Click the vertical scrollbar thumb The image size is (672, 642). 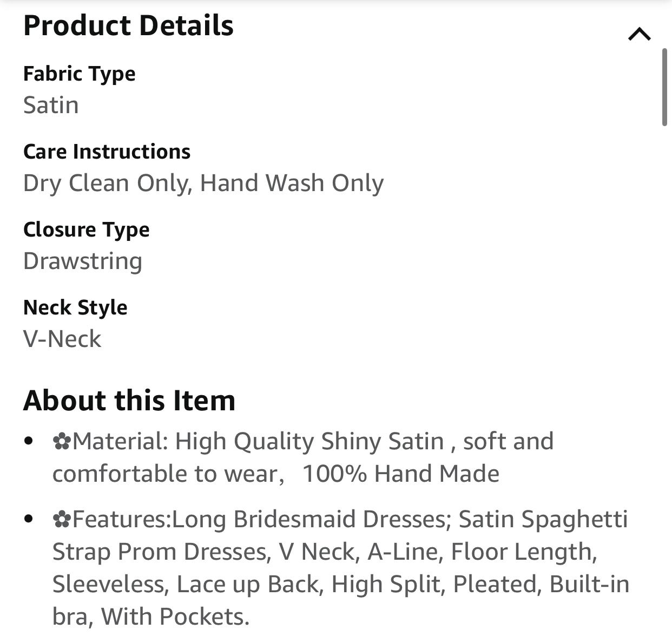(664, 87)
